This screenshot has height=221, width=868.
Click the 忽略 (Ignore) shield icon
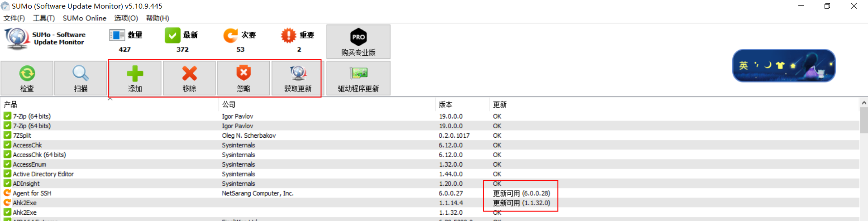coord(243,73)
